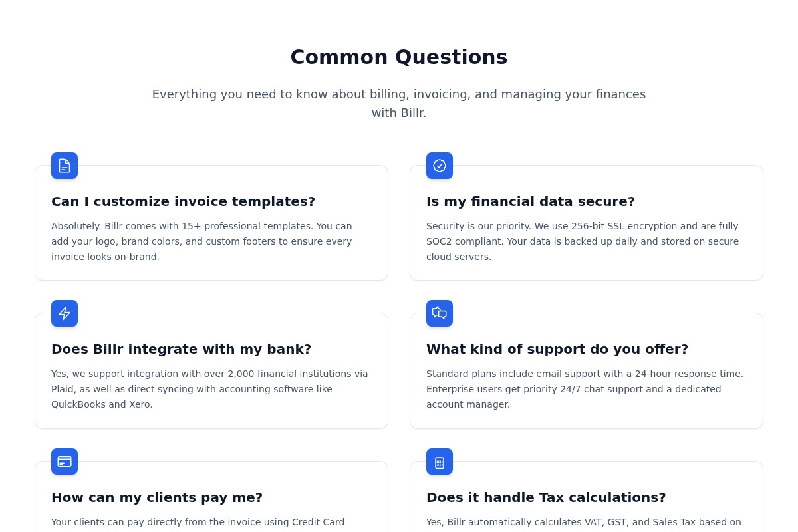Screen dimensions: 798x532
Task: Click the answer about Plaid bank integration
Action: (209, 389)
